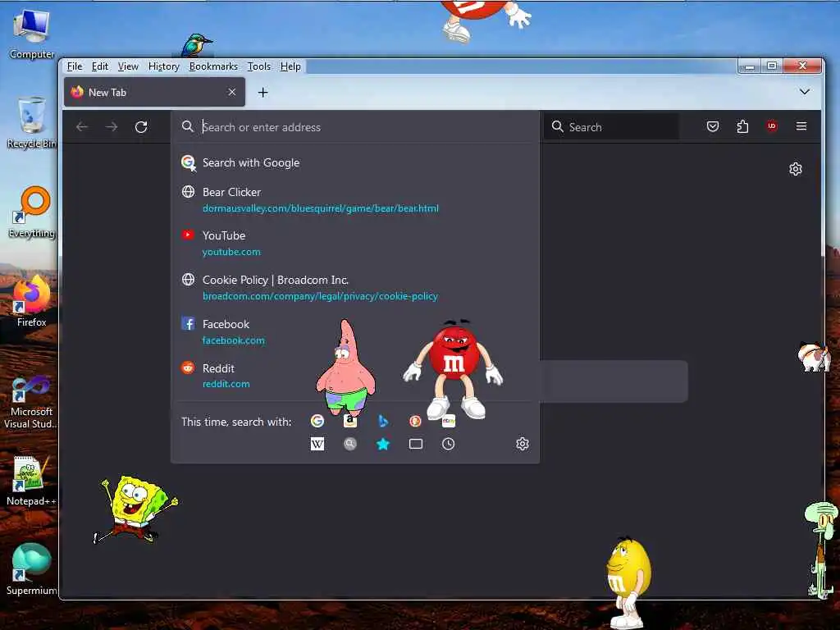
Task: Open the Edit menu
Action: point(99,66)
